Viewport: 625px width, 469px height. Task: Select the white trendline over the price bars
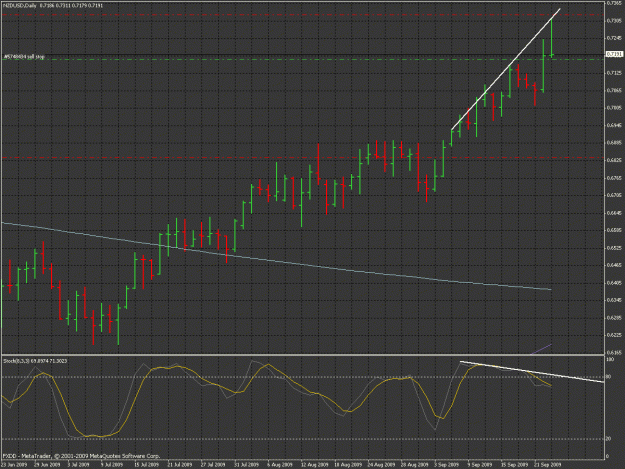[x=505, y=69]
